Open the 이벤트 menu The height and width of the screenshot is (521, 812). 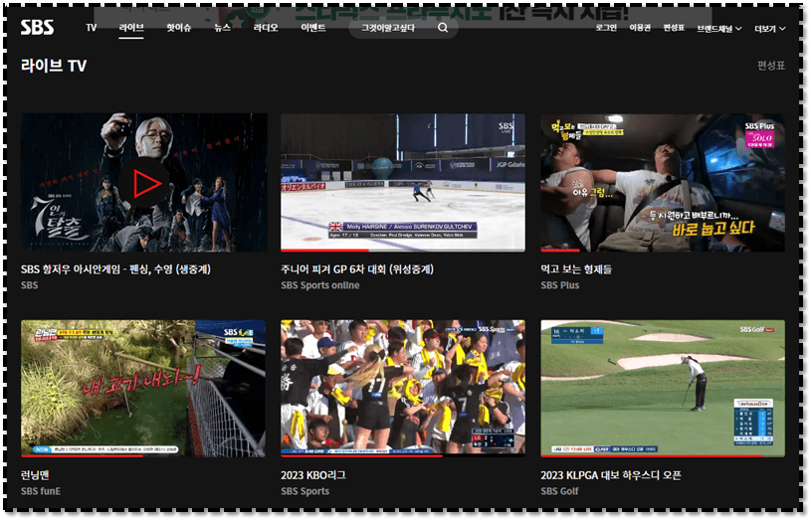pyautogui.click(x=313, y=28)
